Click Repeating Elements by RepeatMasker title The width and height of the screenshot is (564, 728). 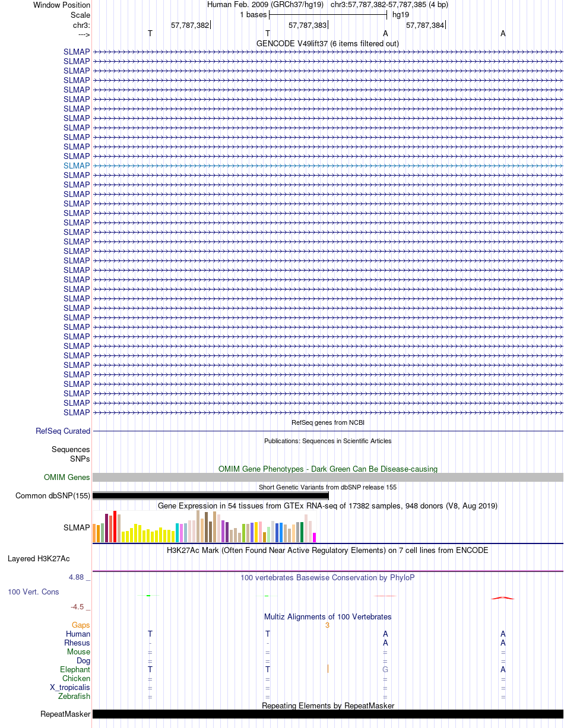pos(328,705)
